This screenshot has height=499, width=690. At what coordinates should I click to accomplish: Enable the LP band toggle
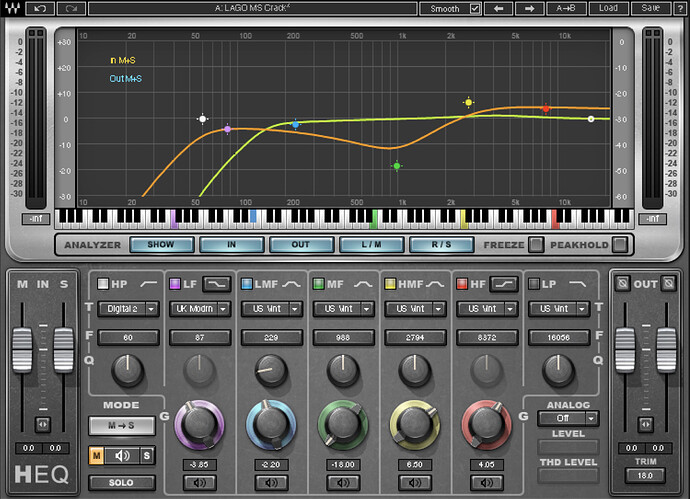click(533, 284)
